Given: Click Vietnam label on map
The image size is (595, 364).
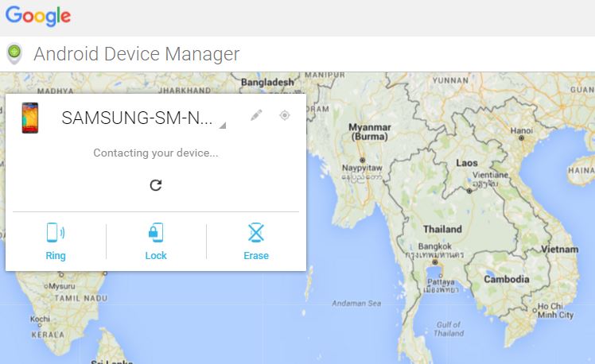Looking at the screenshot, I should (560, 250).
